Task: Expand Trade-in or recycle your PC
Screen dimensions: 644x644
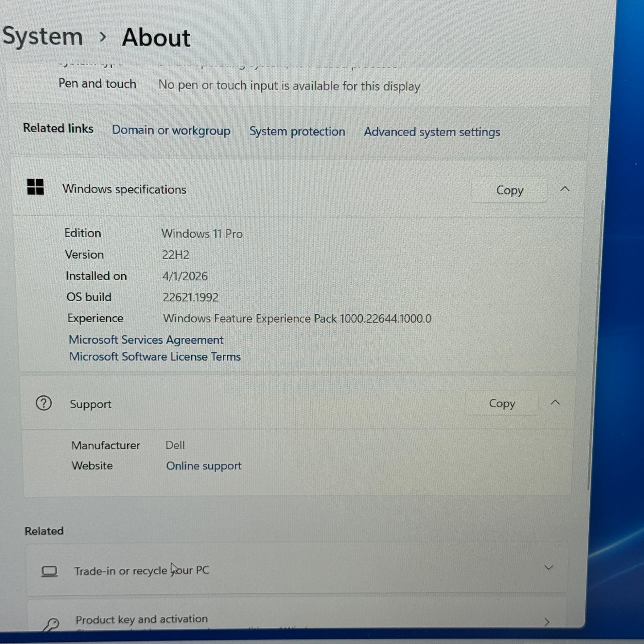Action: 548,568
